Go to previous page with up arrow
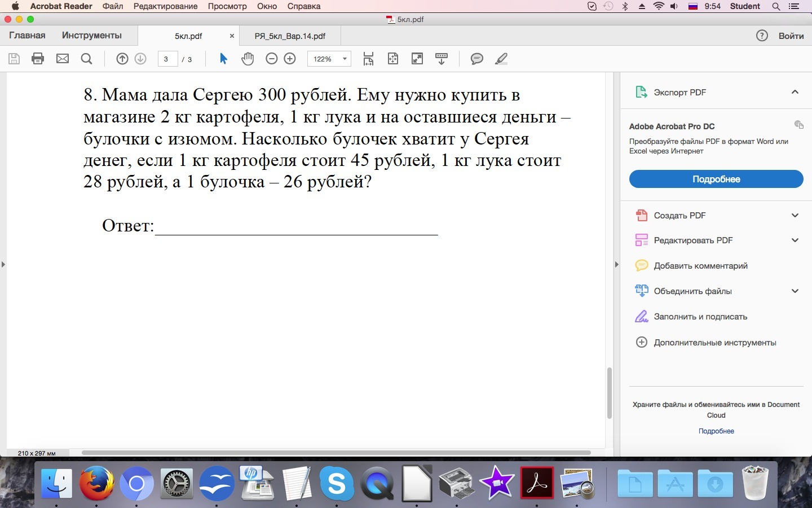 [122, 59]
